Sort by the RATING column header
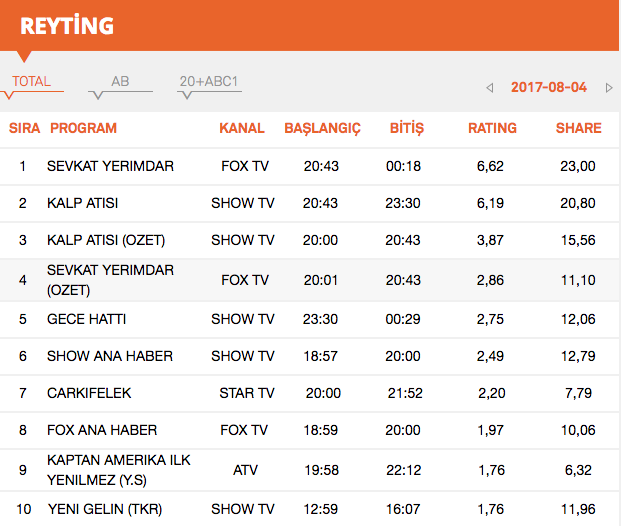 pyautogui.click(x=492, y=128)
